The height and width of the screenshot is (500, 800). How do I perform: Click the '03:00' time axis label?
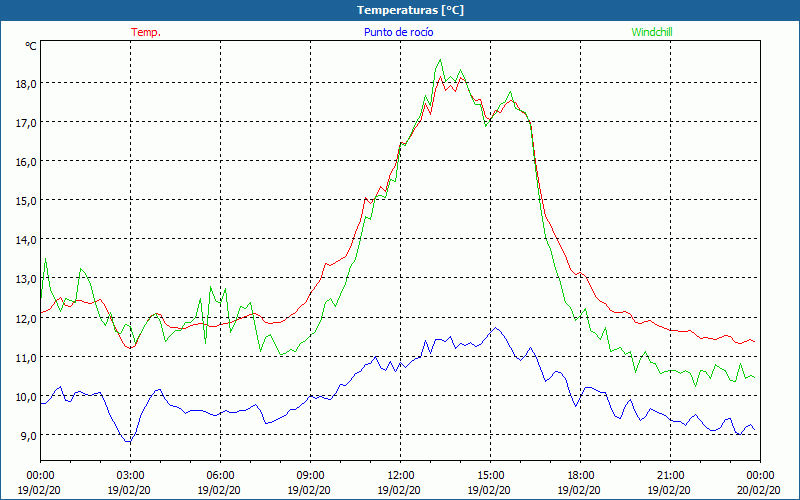coord(131,475)
